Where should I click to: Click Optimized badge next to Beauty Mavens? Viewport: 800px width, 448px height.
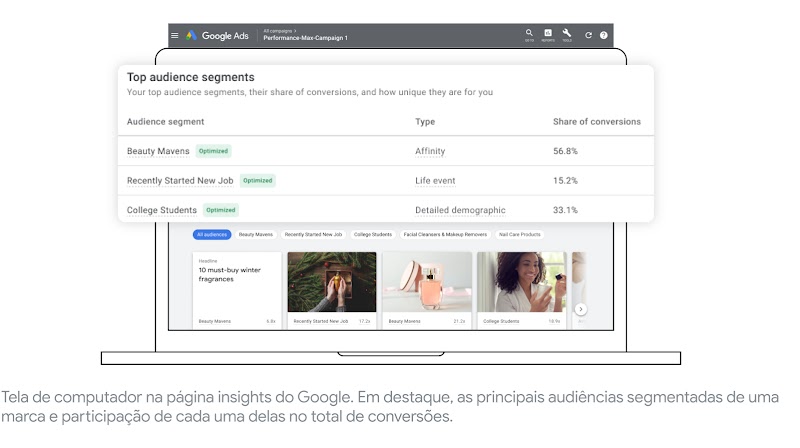(213, 151)
